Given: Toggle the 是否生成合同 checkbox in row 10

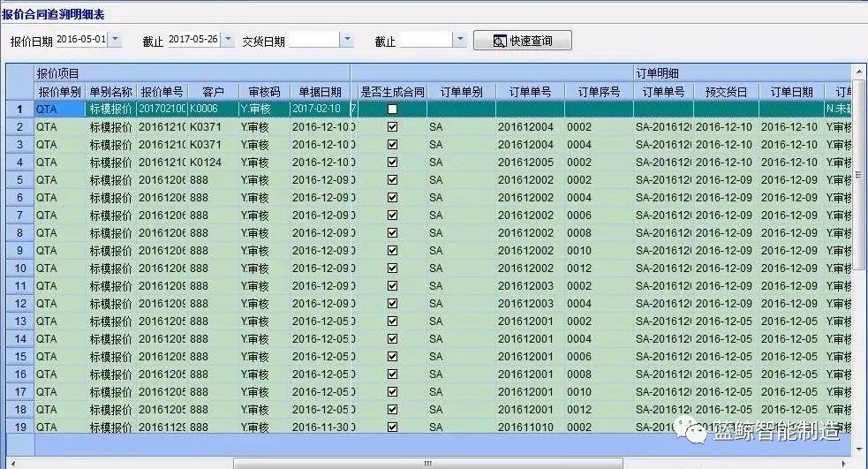Looking at the screenshot, I should (x=392, y=269).
